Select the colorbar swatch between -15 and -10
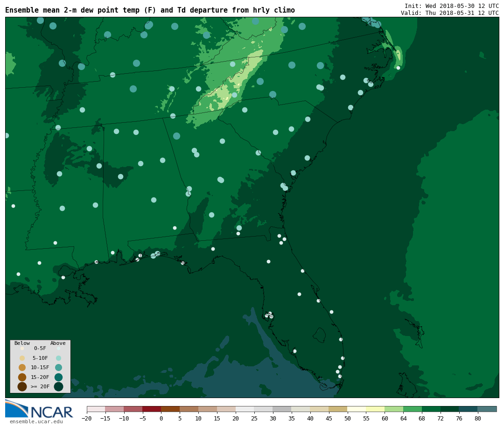 [x=114, y=409]
